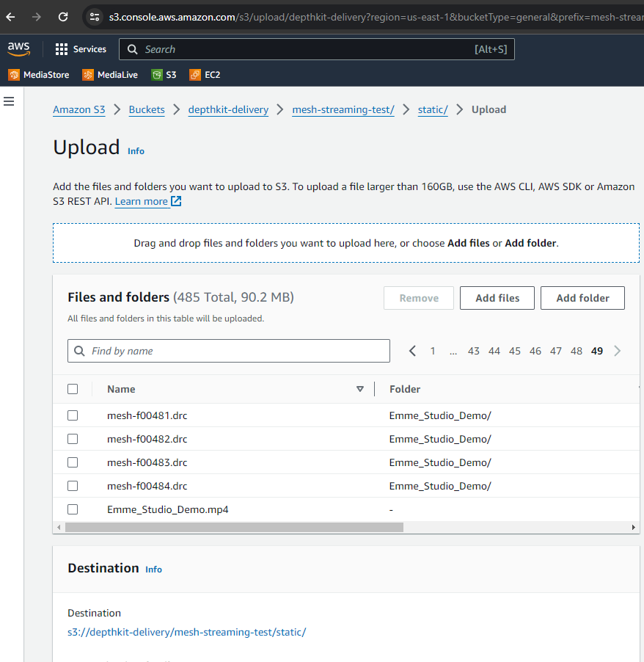
Task: Go to page 45 of file list
Action: pos(515,351)
